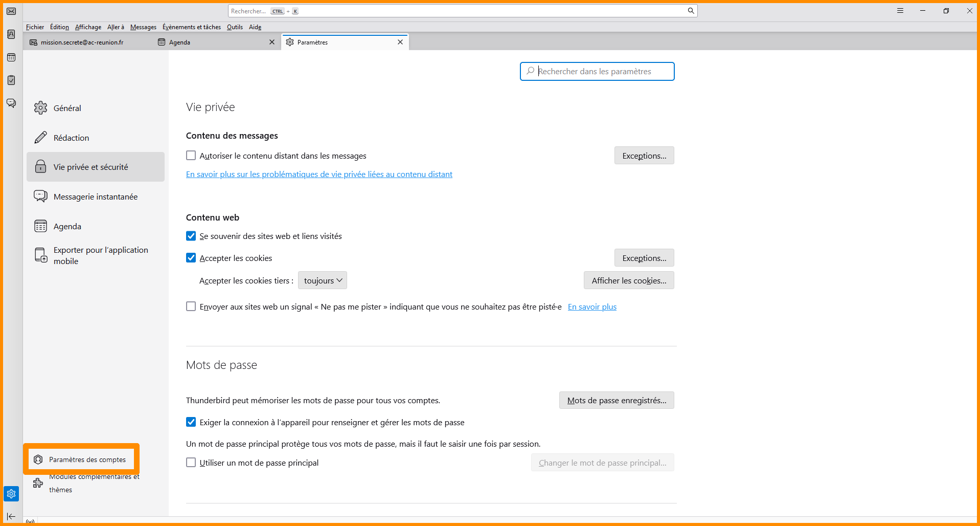Open the Address Book space icon
The image size is (980, 526).
[11, 34]
